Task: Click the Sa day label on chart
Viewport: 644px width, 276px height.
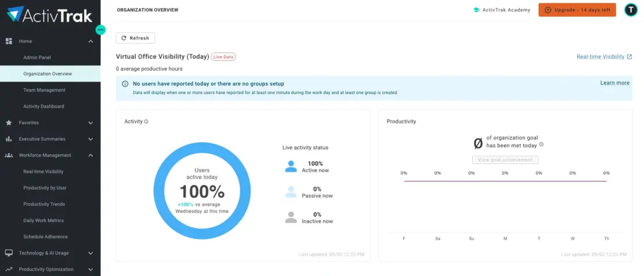Action: (438, 239)
